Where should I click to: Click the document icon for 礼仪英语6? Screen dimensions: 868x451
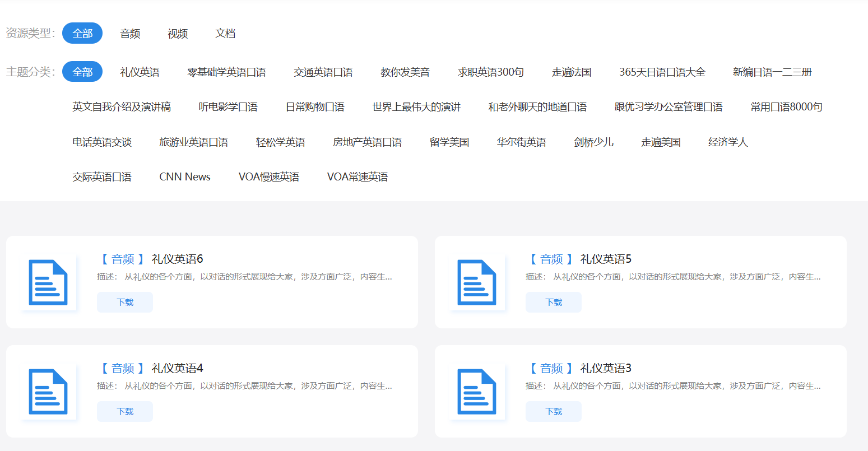click(48, 282)
